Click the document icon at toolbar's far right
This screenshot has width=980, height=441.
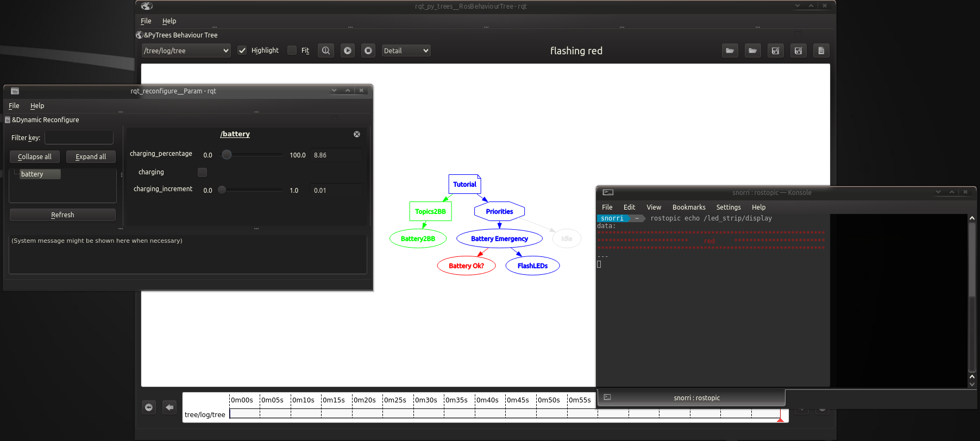click(x=821, y=51)
